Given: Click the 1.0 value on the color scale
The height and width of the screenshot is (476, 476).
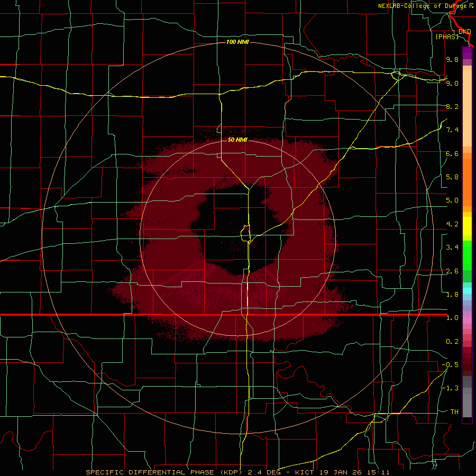Looking at the screenshot, I should [x=452, y=318].
